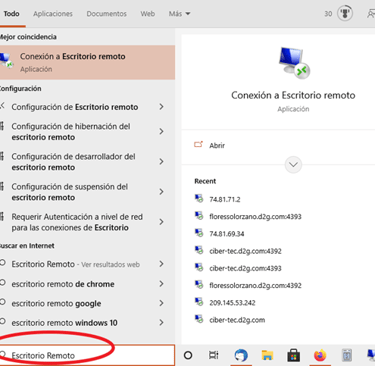The width and height of the screenshot is (375, 366).
Task: Open recent connection floressolorzano.d2g.com:4392
Action: (x=255, y=286)
